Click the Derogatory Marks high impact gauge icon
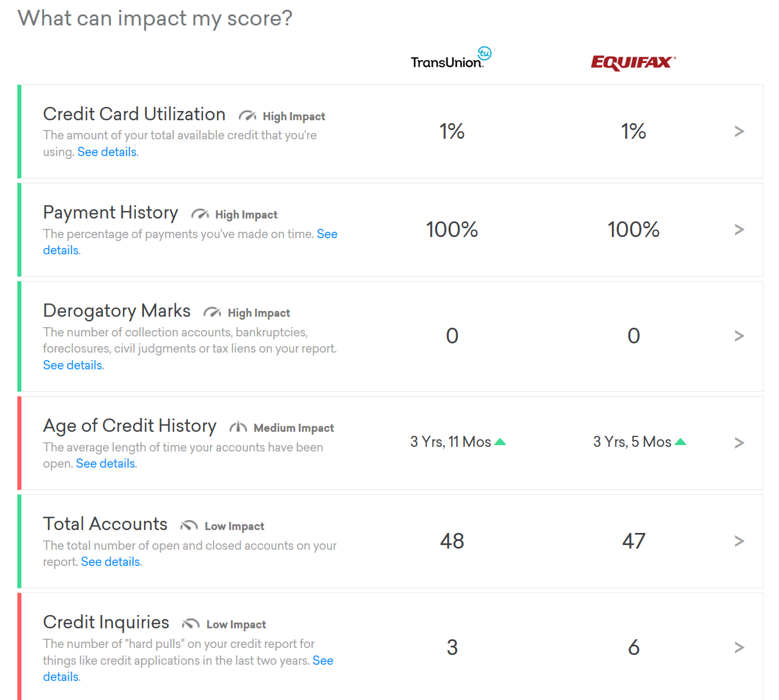Viewport: 779px width, 700px height. point(212,312)
